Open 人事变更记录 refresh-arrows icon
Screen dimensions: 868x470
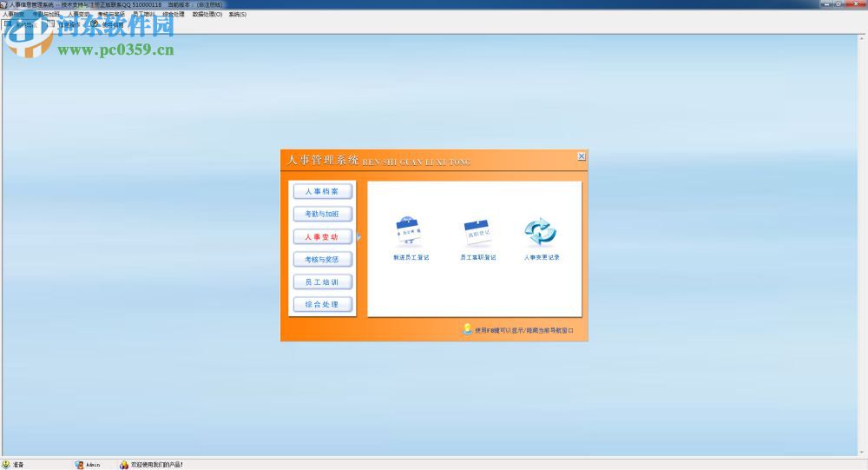pos(541,232)
